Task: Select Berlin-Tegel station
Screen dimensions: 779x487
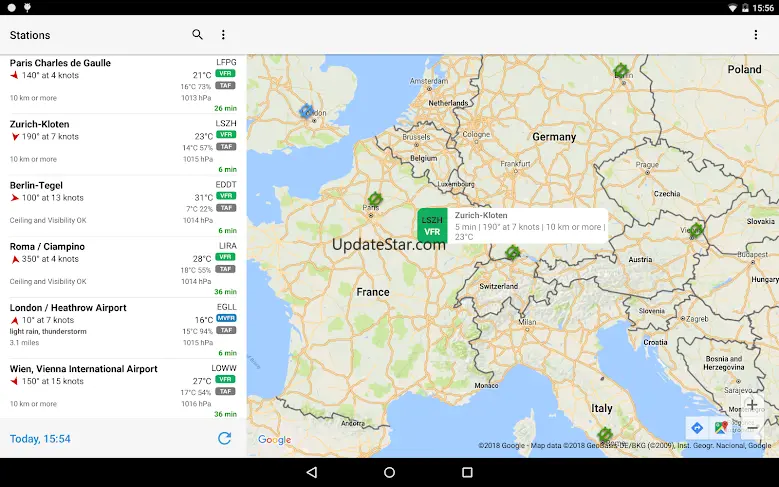Action: 123,206
